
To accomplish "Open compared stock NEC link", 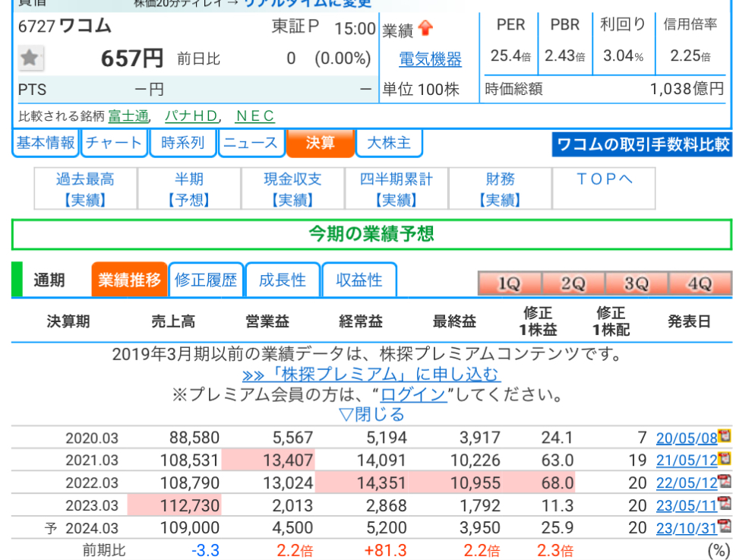I will click(255, 116).
